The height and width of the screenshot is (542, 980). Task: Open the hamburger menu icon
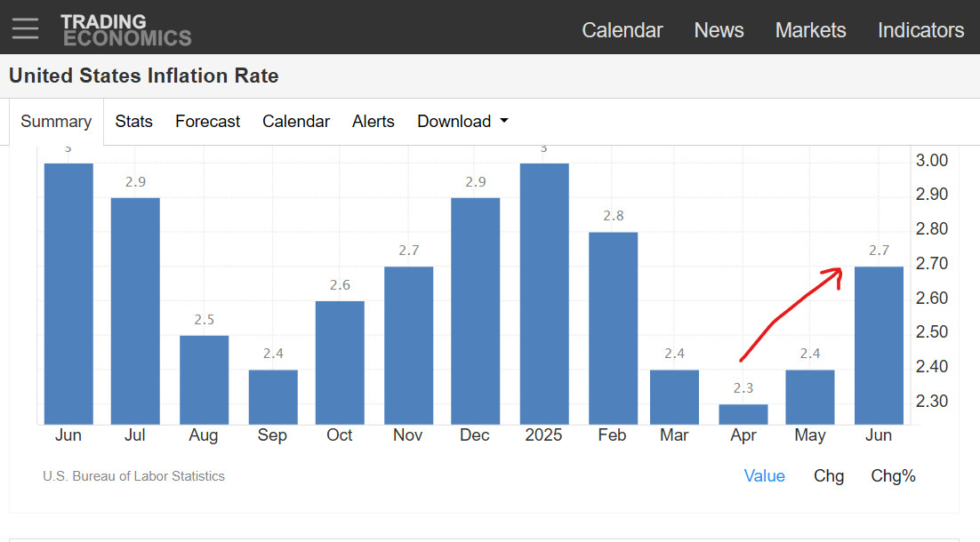click(x=25, y=28)
